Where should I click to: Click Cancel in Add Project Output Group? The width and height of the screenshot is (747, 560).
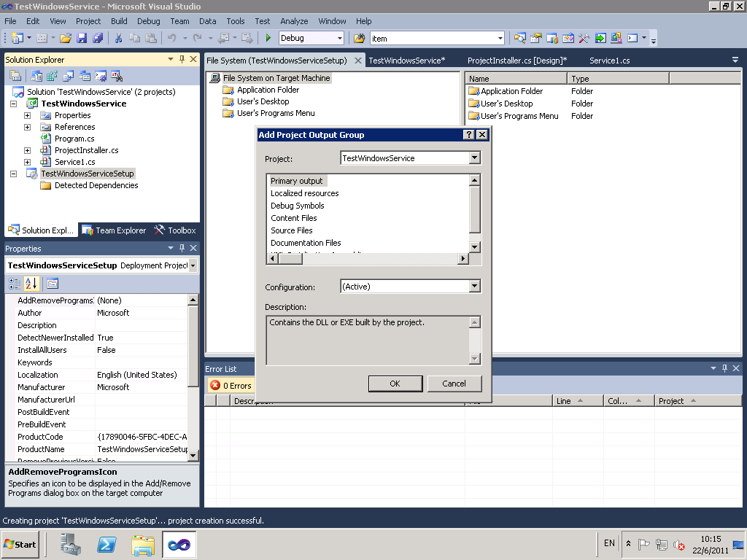coord(454,384)
